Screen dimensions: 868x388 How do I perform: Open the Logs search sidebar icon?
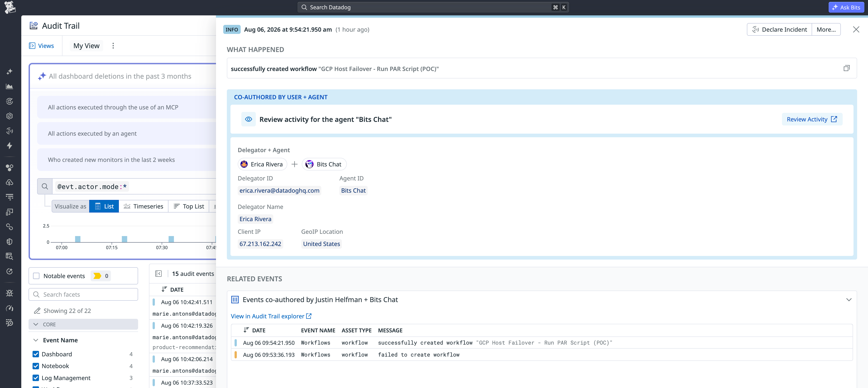pos(10,256)
